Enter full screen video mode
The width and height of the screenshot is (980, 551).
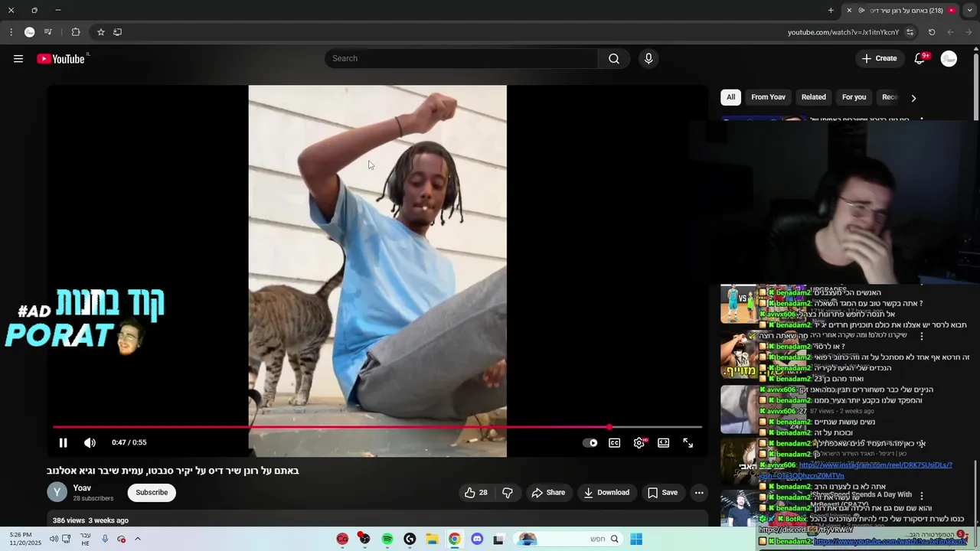point(688,442)
